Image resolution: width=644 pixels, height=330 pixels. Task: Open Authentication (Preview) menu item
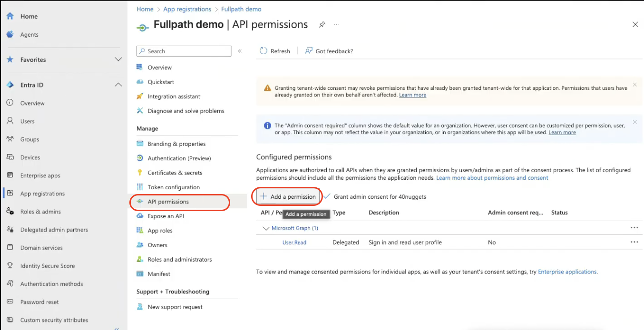[x=179, y=158]
